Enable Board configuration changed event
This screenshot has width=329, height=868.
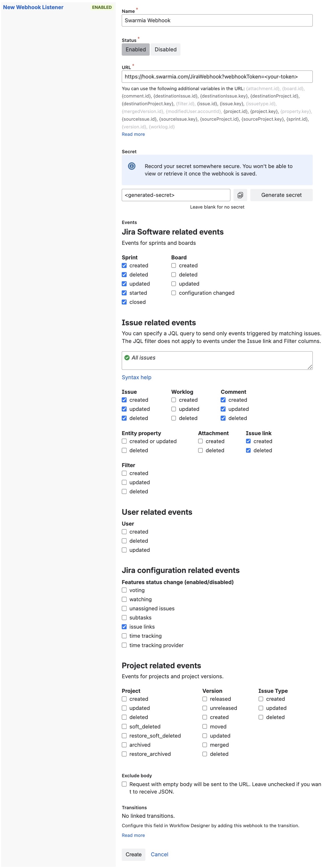coord(174,293)
